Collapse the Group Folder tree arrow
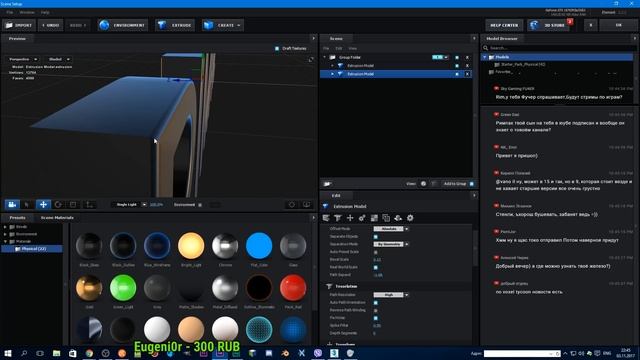The image size is (640, 360). tap(325, 58)
